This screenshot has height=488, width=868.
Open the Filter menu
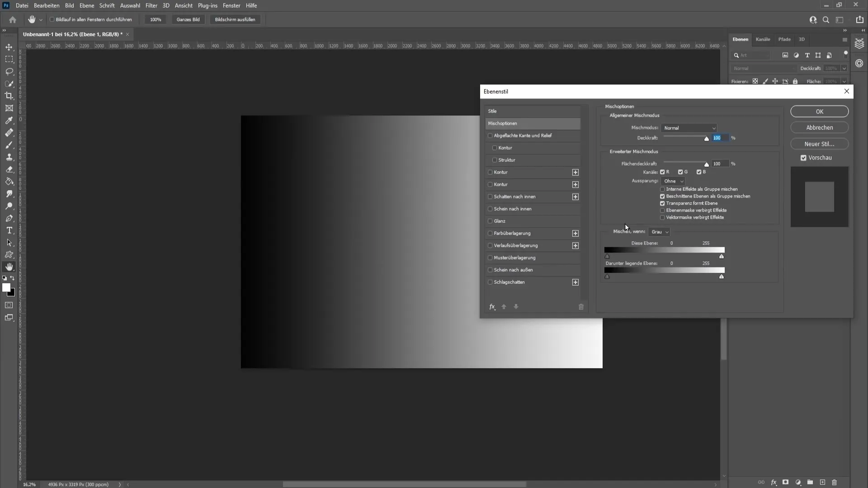[x=151, y=5]
